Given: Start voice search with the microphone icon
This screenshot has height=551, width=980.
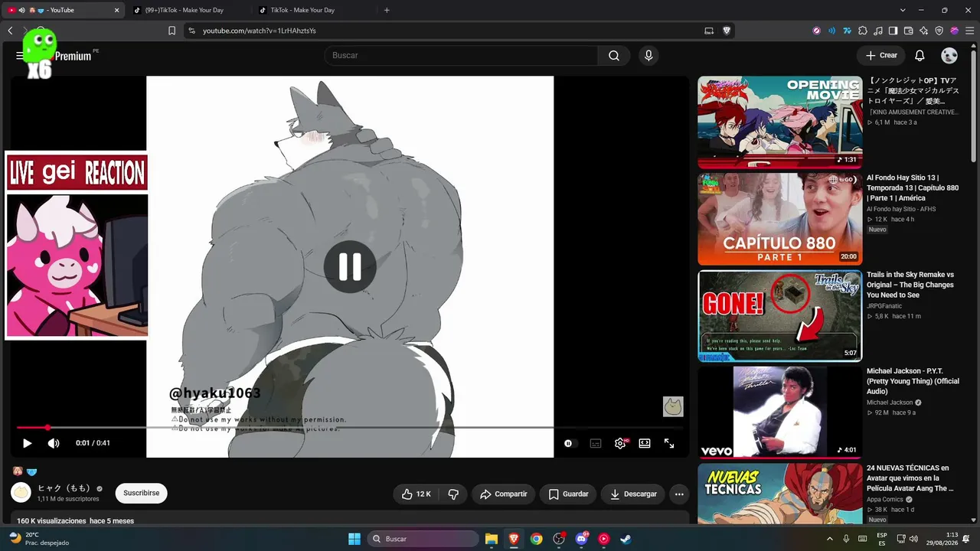Looking at the screenshot, I should (x=648, y=55).
